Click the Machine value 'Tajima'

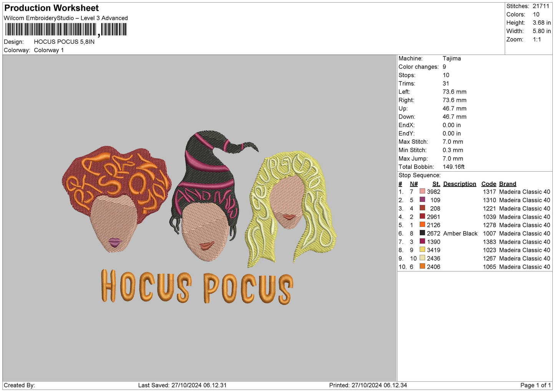tap(452, 58)
